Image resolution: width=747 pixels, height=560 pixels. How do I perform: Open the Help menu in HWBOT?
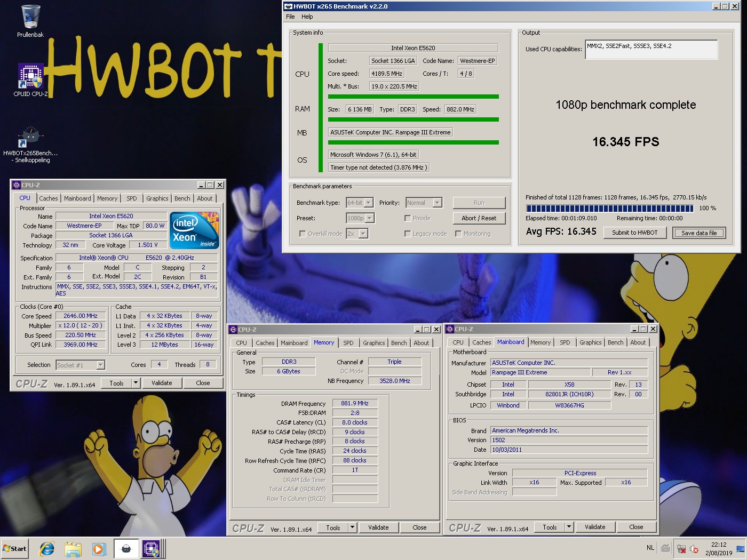[x=307, y=17]
